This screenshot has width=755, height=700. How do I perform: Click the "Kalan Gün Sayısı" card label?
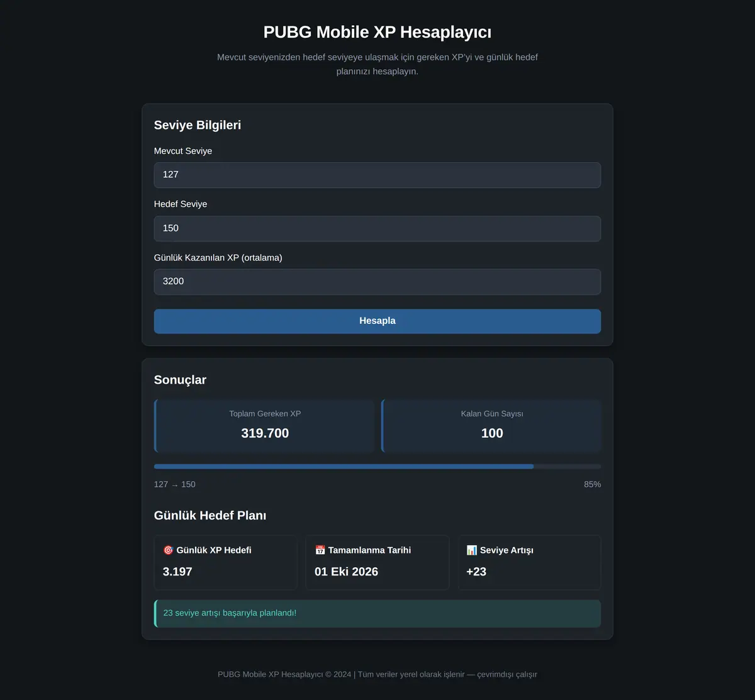(x=492, y=414)
